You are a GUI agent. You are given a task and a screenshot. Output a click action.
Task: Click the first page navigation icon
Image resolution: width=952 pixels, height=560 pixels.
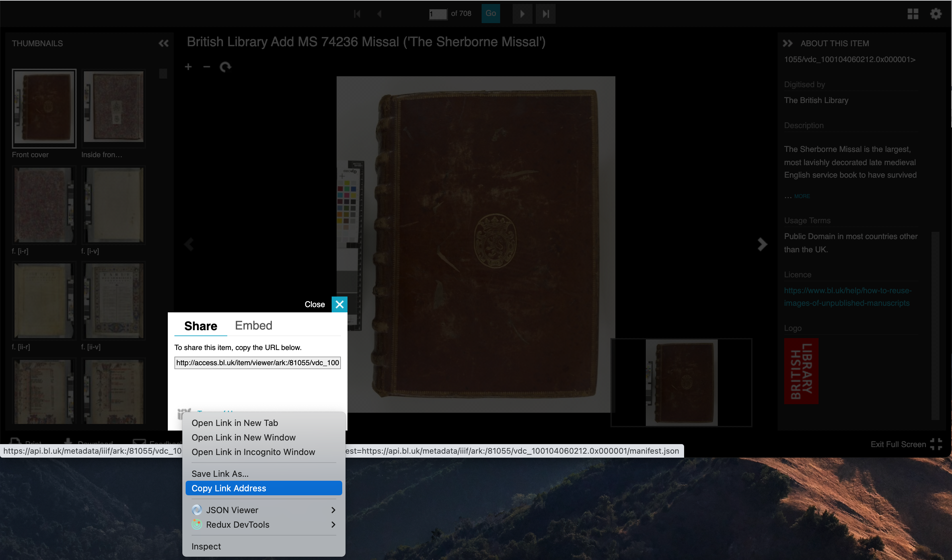[x=357, y=13]
